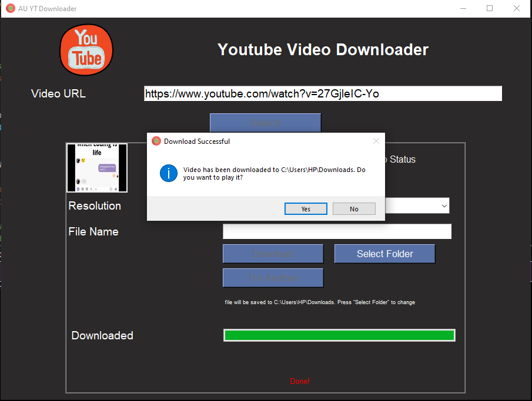532x401 pixels.
Task: Click the Try Another button
Action: 273,278
